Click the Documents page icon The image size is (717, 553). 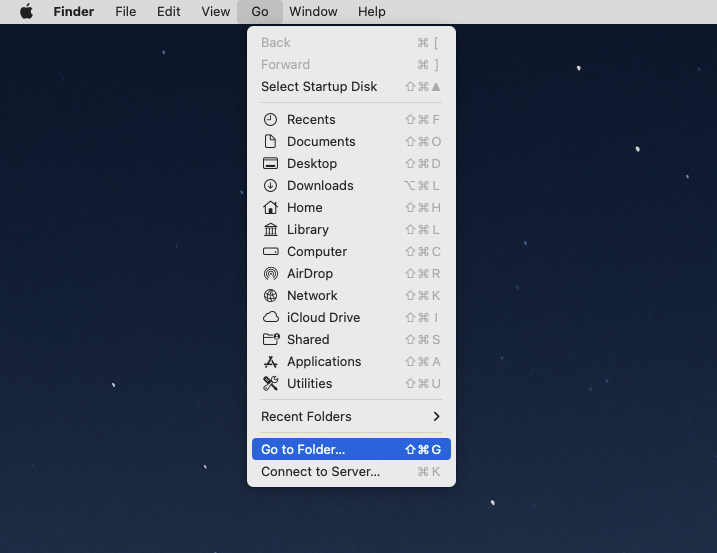click(x=270, y=141)
